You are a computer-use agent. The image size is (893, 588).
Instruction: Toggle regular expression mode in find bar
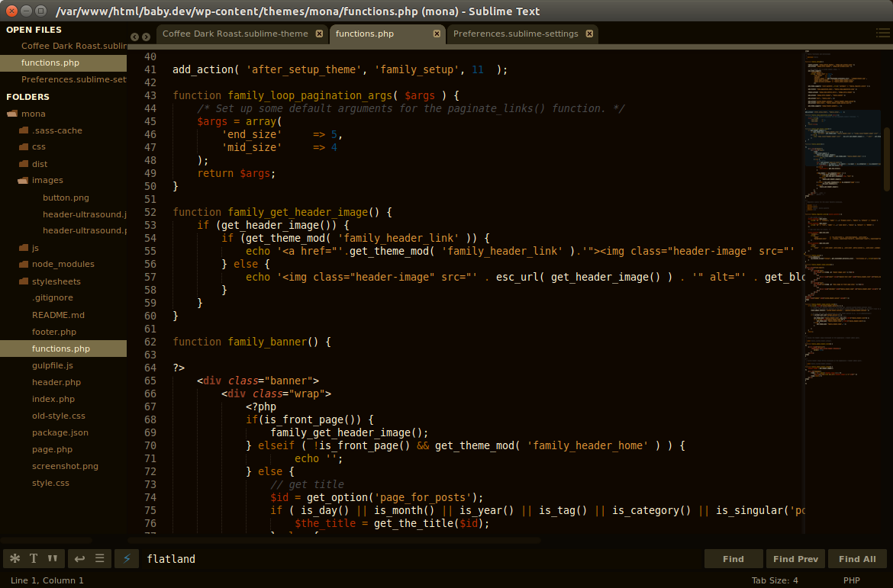click(15, 558)
